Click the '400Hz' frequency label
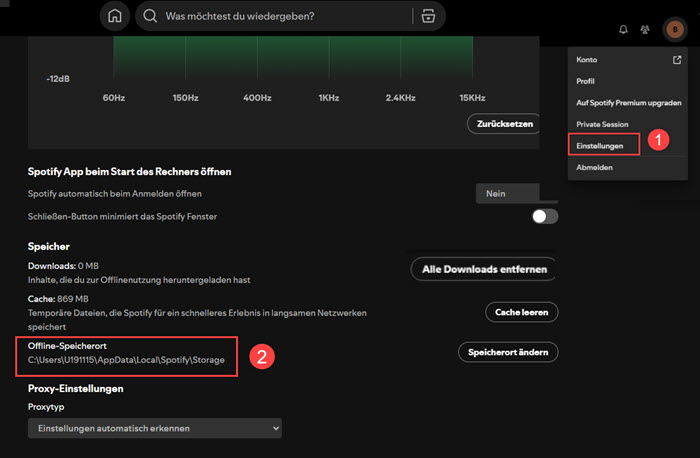This screenshot has width=700, height=458. click(x=257, y=98)
